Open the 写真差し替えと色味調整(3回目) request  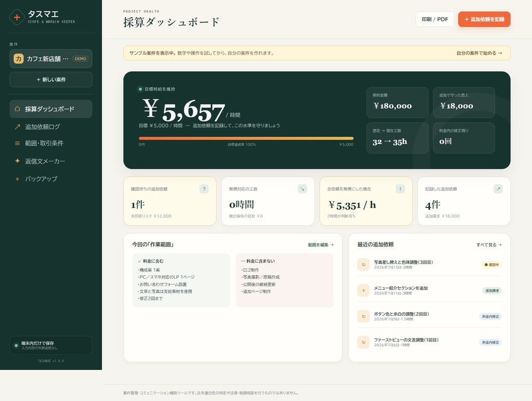(429, 265)
